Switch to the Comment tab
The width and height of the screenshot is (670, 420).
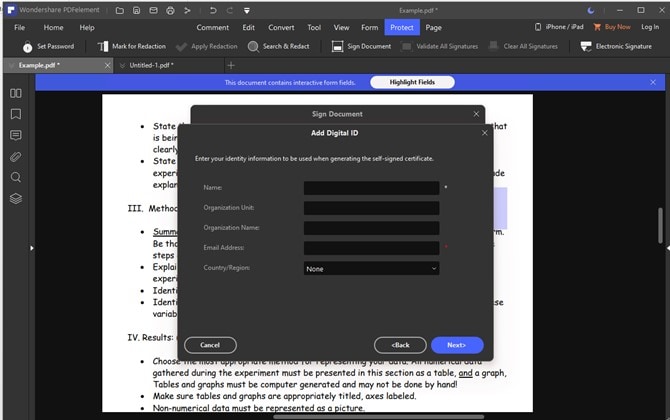(x=213, y=27)
